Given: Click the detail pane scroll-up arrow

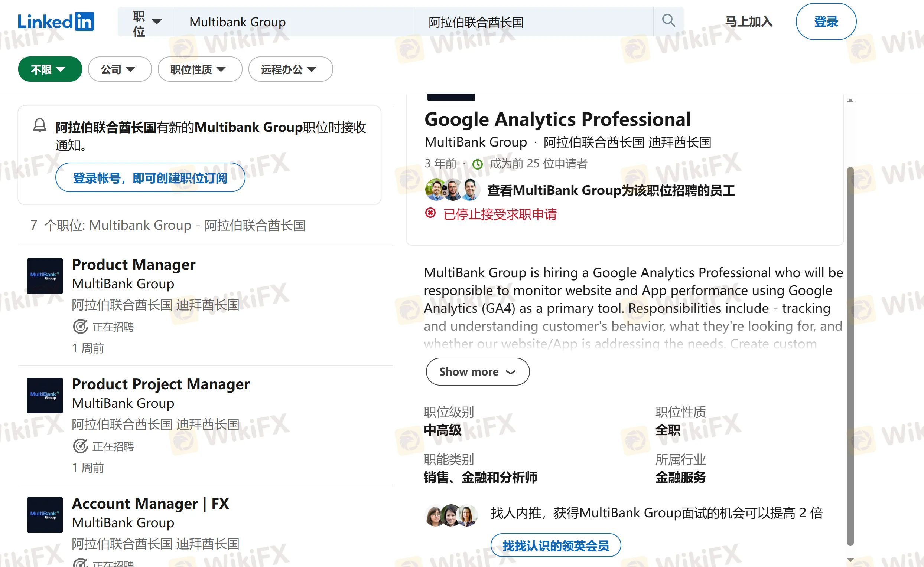Looking at the screenshot, I should coord(850,101).
